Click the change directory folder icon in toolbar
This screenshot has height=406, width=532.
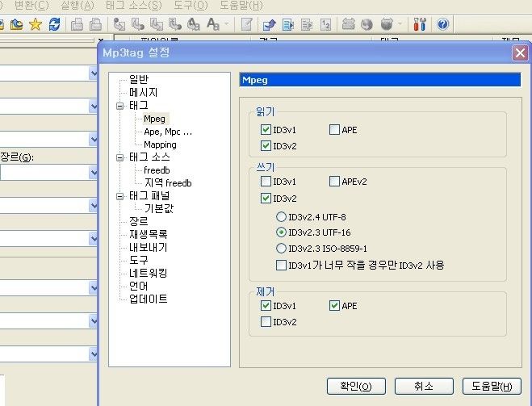click(16, 24)
